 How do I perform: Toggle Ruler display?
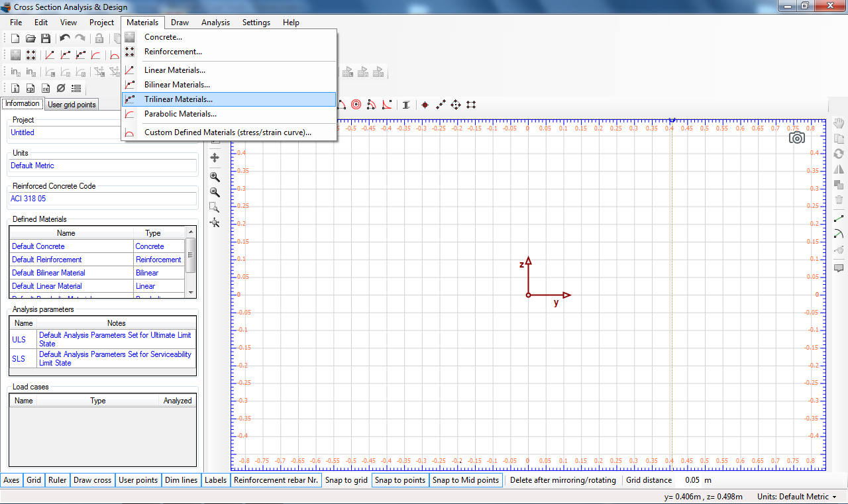[x=57, y=480]
